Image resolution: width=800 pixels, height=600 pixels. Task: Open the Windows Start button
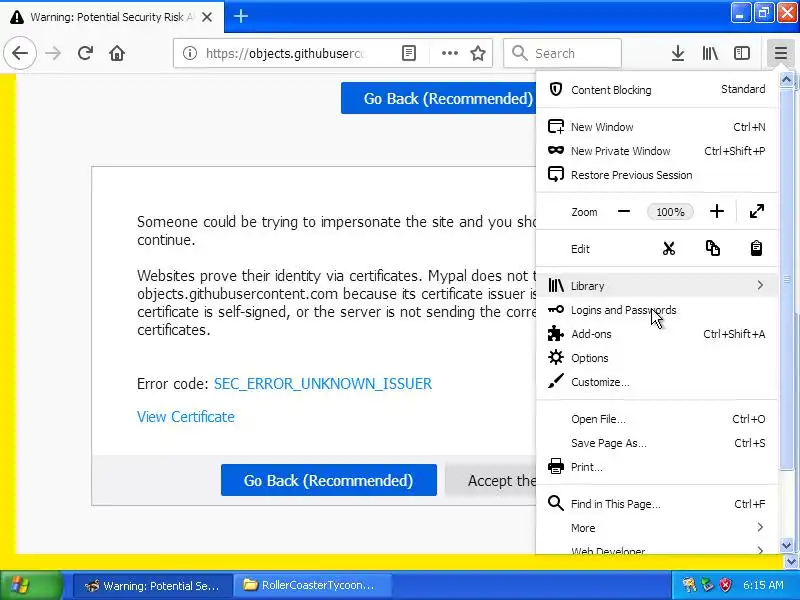31,585
